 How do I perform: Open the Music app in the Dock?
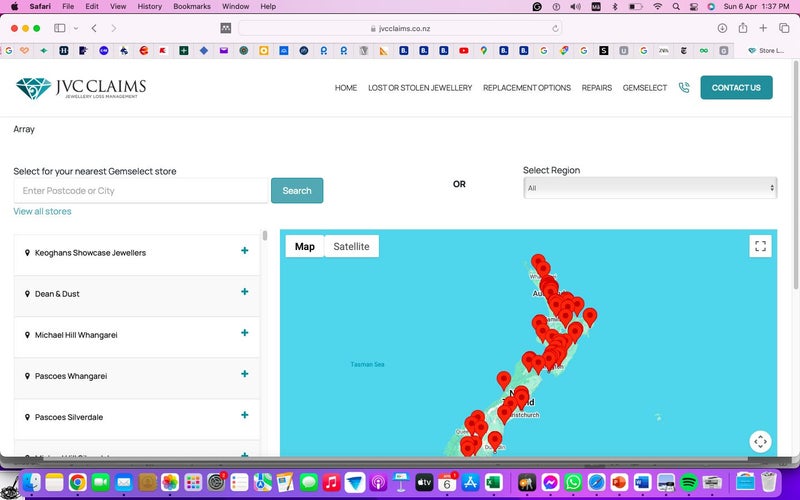(x=331, y=482)
